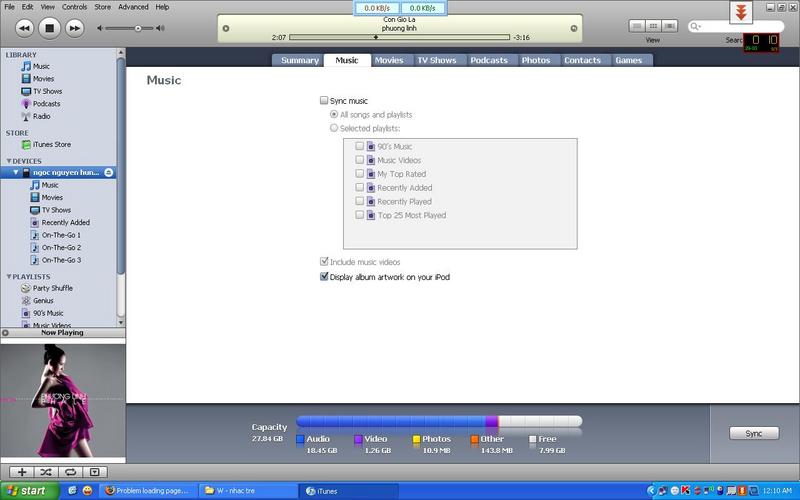Collapse the iPod device tree
The height and width of the screenshot is (500, 800).
pyautogui.click(x=15, y=173)
